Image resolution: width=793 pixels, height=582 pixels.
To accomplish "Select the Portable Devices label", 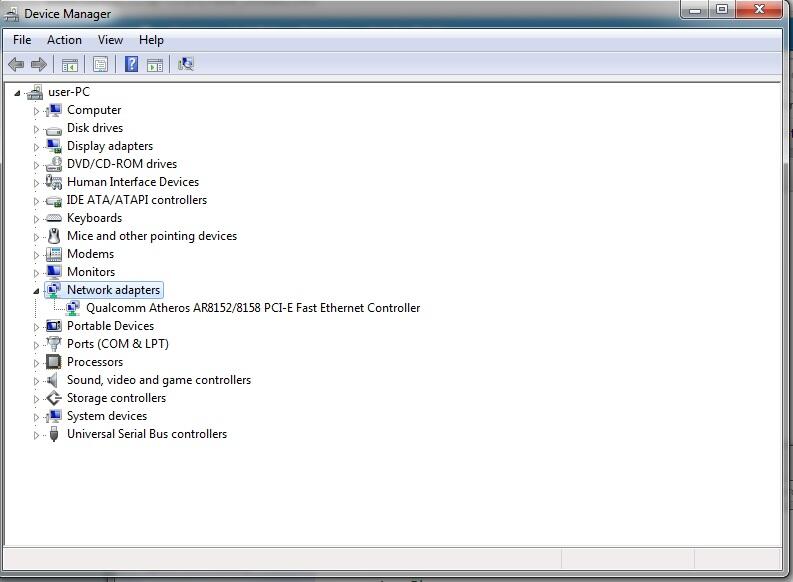I will tap(110, 326).
